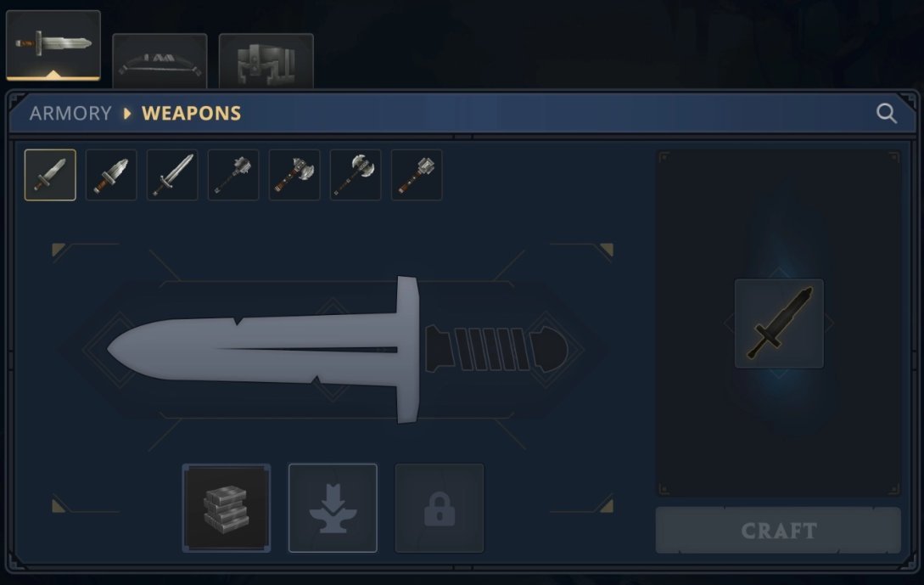
Task: Click the CRAFT button
Action: [x=778, y=530]
